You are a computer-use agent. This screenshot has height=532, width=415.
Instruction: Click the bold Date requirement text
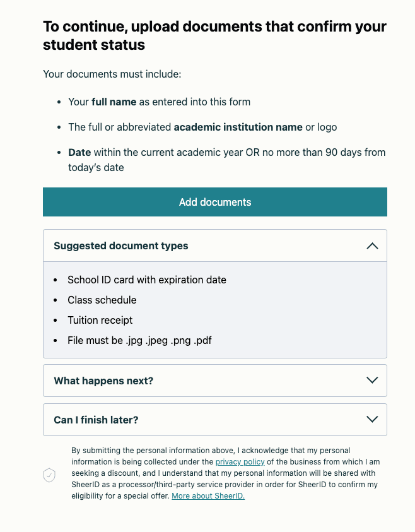click(x=80, y=153)
